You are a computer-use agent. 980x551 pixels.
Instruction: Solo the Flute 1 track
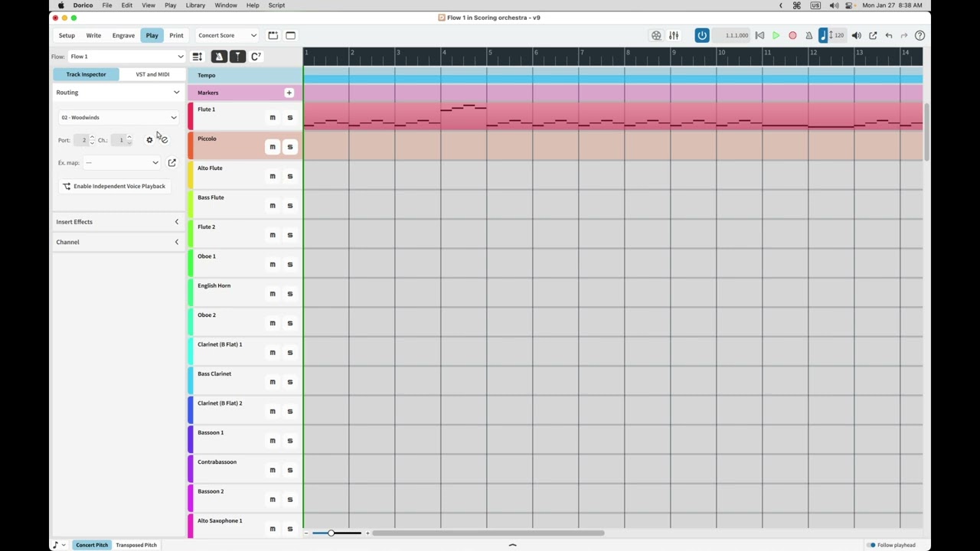pos(289,118)
